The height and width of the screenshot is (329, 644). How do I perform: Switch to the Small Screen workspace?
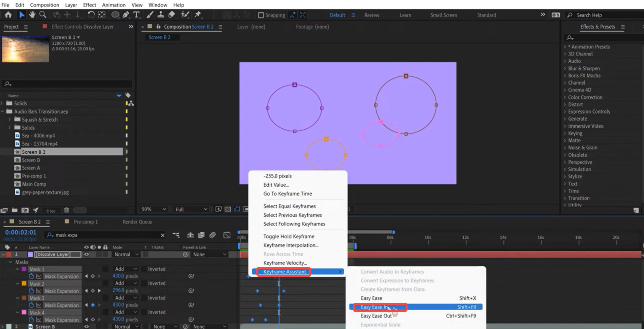443,15
